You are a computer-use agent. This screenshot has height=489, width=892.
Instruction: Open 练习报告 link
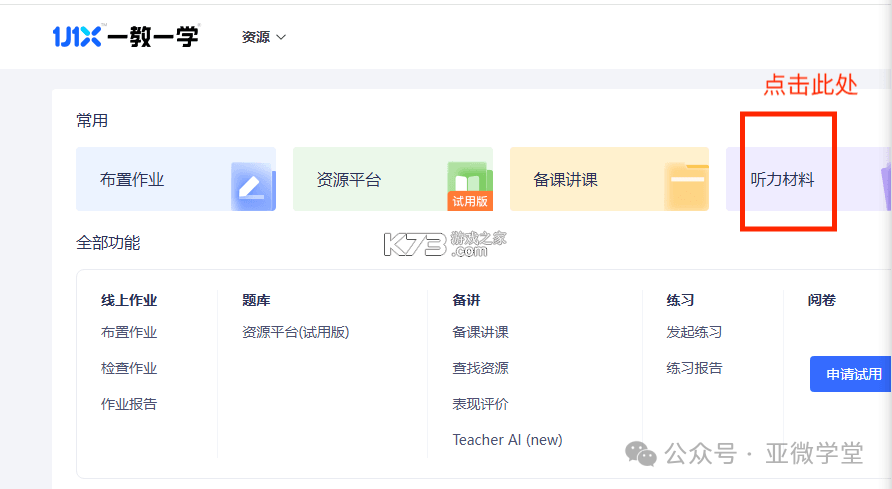point(694,368)
